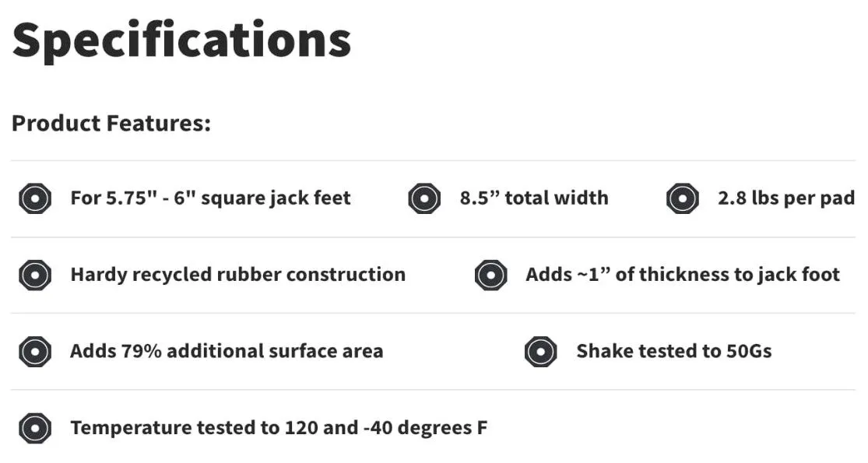The height and width of the screenshot is (463, 868).
Task: Click the '8.5" total width' text
Action: tap(534, 198)
